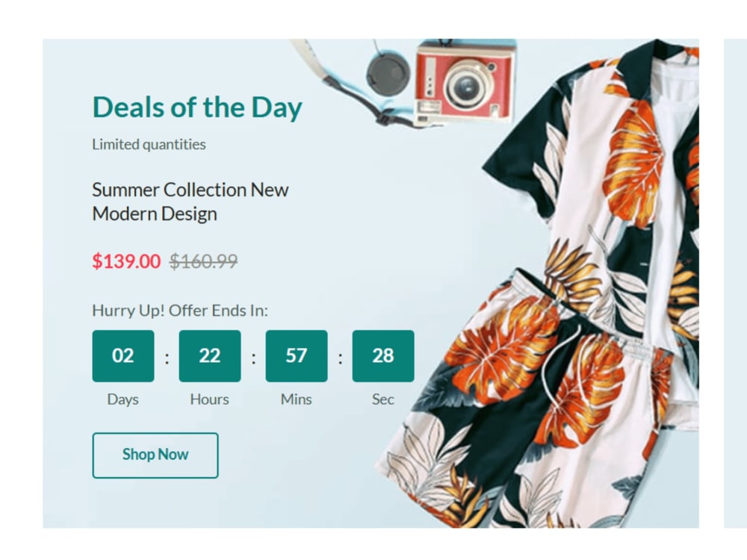
Task: Click the Sec label under the countdown
Action: [383, 399]
